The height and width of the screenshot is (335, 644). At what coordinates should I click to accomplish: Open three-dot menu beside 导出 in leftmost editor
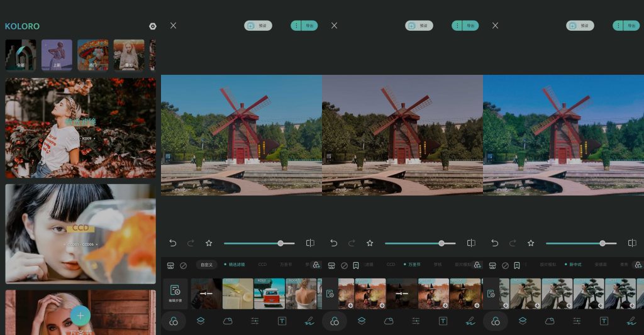296,26
